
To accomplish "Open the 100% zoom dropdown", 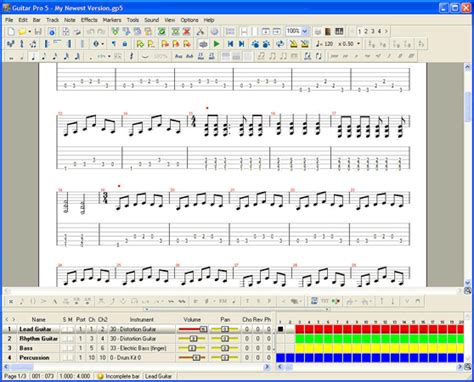I will (x=305, y=31).
